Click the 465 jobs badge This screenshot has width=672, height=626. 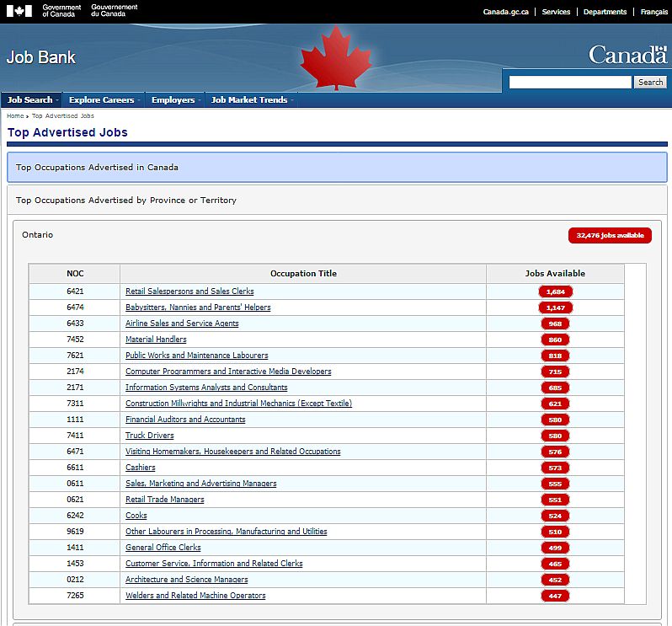click(556, 564)
